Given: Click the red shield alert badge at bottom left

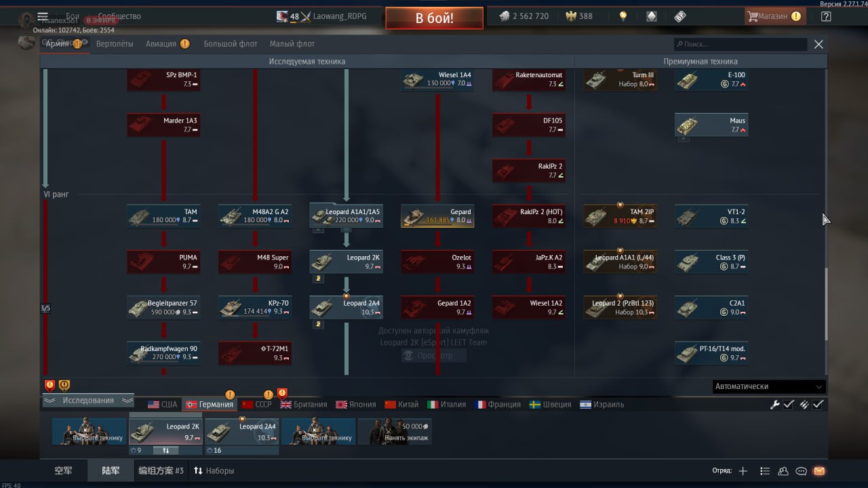Looking at the screenshot, I should (x=50, y=386).
